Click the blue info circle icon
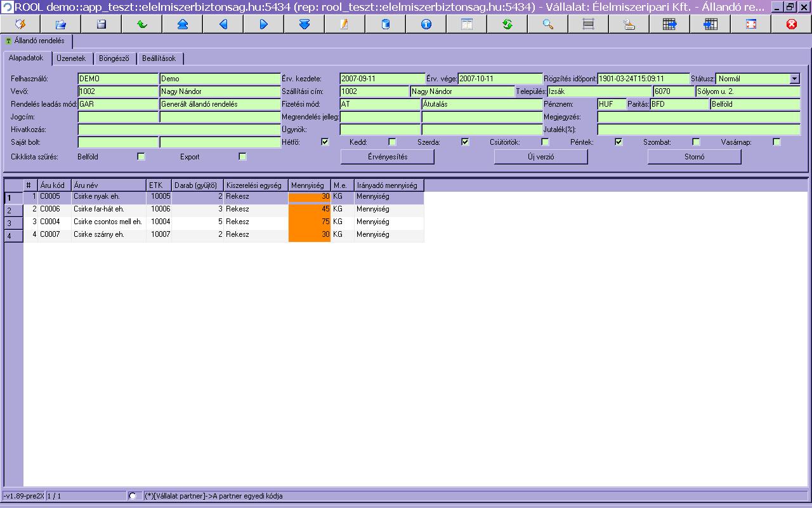812x508 pixels. coord(426,24)
